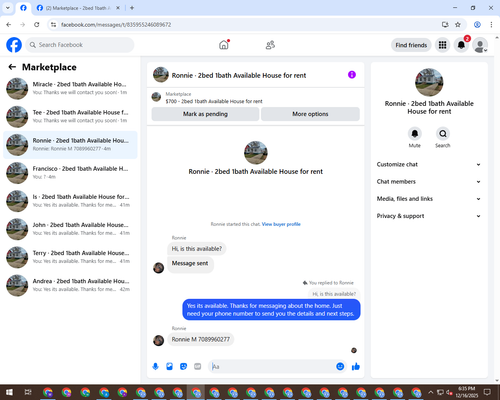Bookmark this page with the star icon

coord(458,25)
